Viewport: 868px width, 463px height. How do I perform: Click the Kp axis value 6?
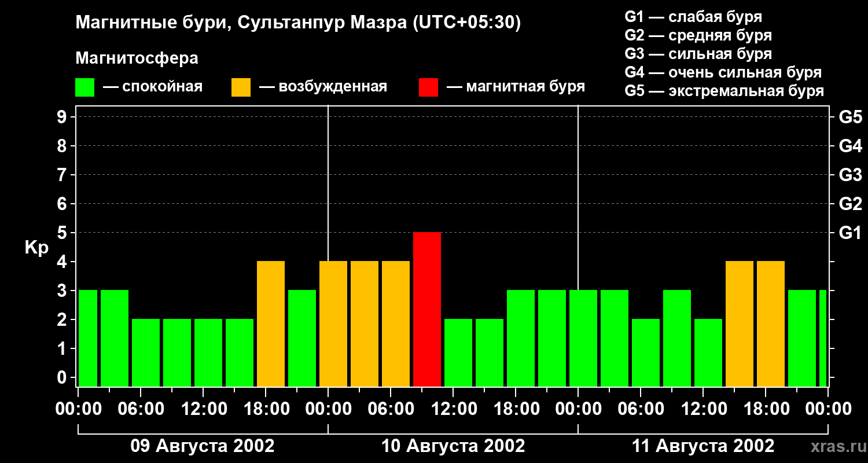(x=63, y=204)
